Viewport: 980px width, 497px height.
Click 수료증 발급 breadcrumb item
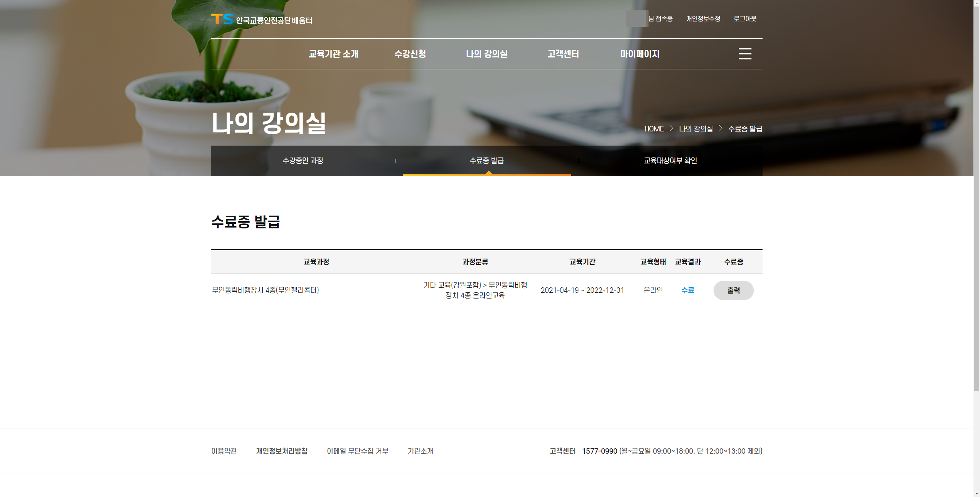tap(745, 129)
